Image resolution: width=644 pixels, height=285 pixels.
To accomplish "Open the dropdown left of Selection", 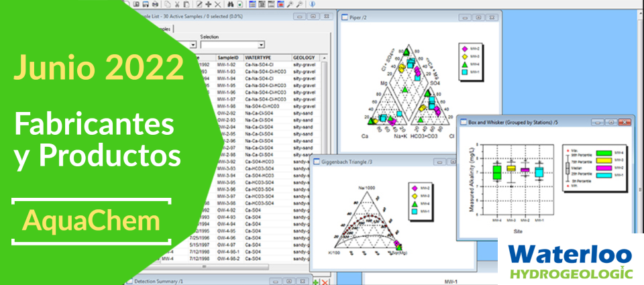I will click(x=193, y=45).
